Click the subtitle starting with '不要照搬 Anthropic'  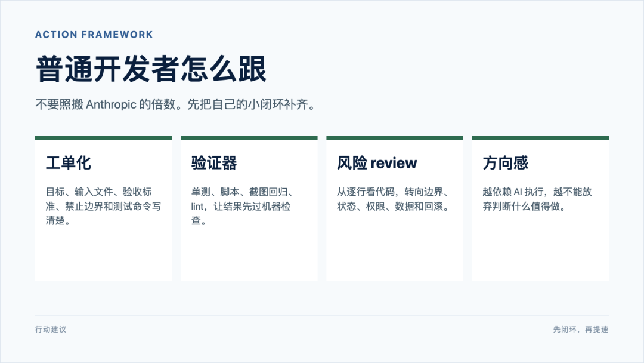[175, 104]
